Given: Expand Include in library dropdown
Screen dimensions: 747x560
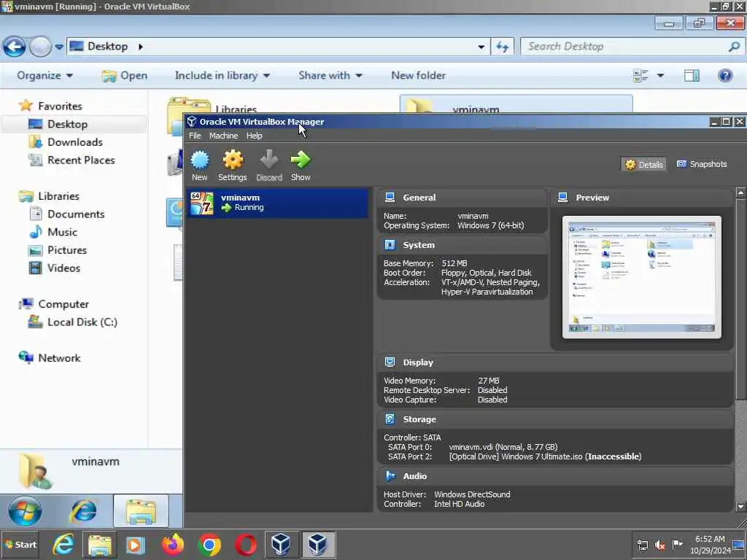Looking at the screenshot, I should [x=222, y=75].
